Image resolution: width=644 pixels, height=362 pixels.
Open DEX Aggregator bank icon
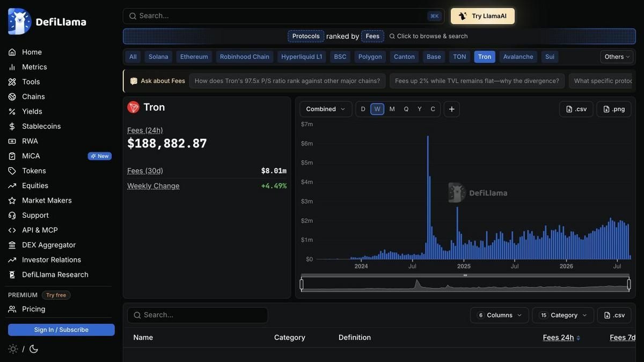[x=12, y=245]
